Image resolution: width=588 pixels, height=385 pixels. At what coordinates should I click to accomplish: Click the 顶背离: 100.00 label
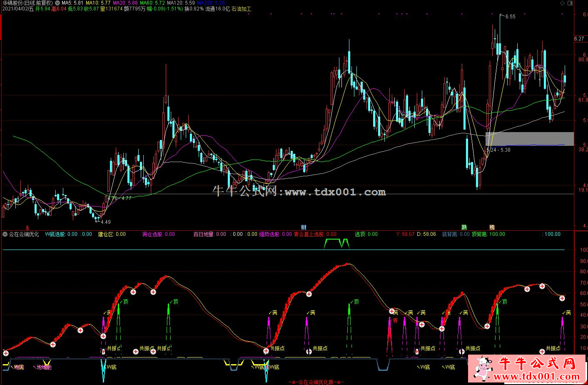pyautogui.click(x=488, y=234)
